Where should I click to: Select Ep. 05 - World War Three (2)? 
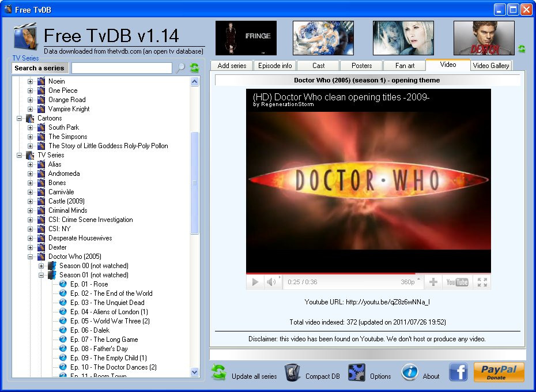(110, 321)
